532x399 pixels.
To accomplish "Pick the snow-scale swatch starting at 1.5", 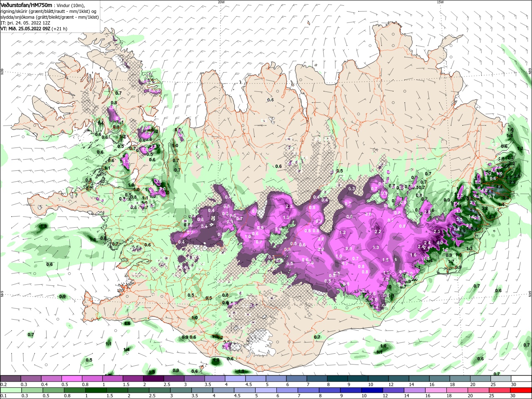I will (x=133, y=379).
